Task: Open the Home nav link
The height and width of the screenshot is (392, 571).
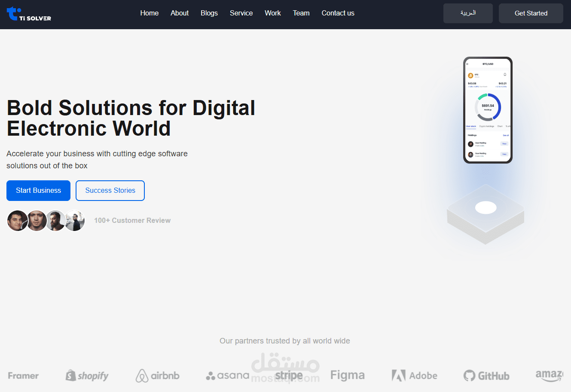Action: 149,13
